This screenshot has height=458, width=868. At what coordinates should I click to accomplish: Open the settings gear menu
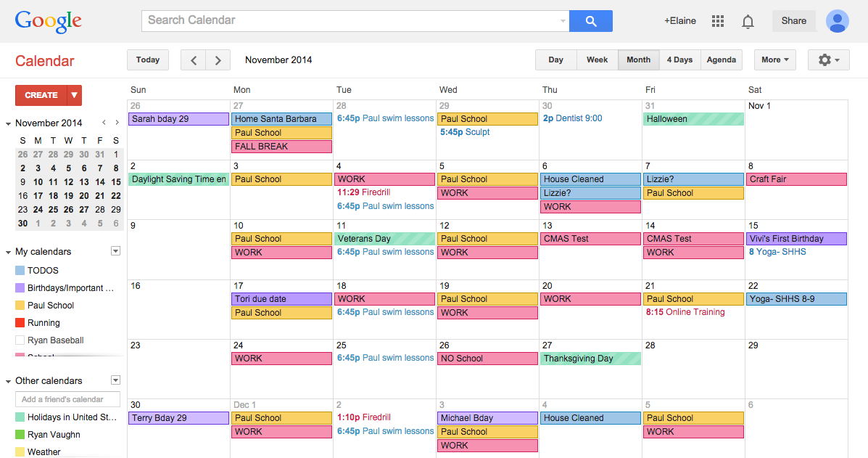[x=829, y=60]
